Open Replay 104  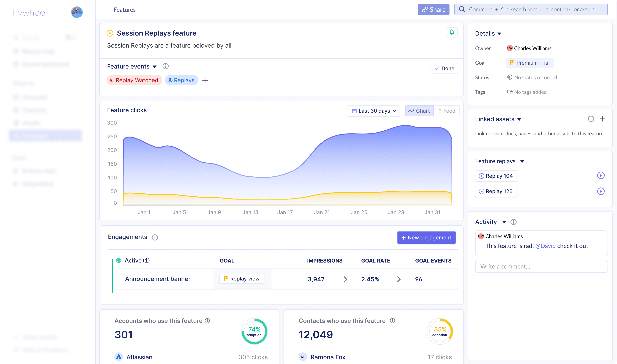pyautogui.click(x=496, y=176)
